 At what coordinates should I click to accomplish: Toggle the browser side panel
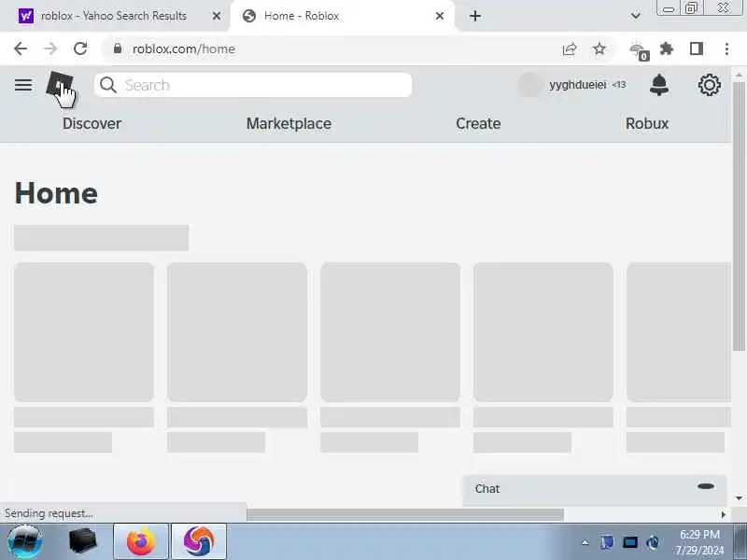[x=696, y=49]
